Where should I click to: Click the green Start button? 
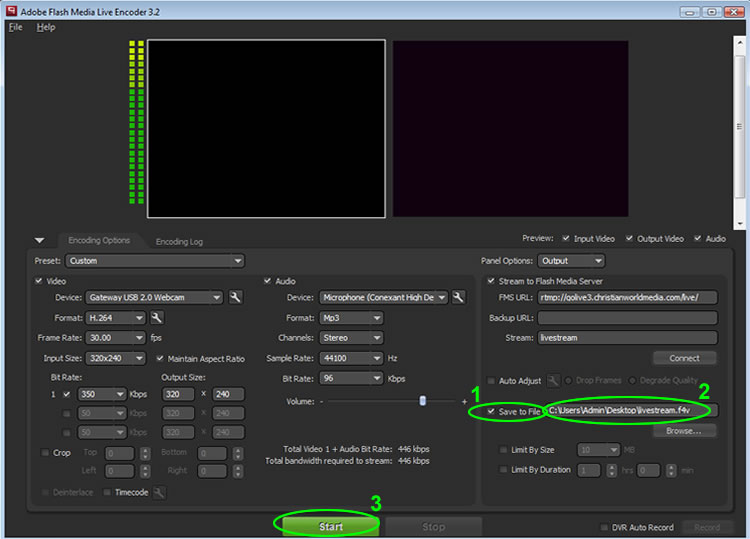click(x=331, y=526)
